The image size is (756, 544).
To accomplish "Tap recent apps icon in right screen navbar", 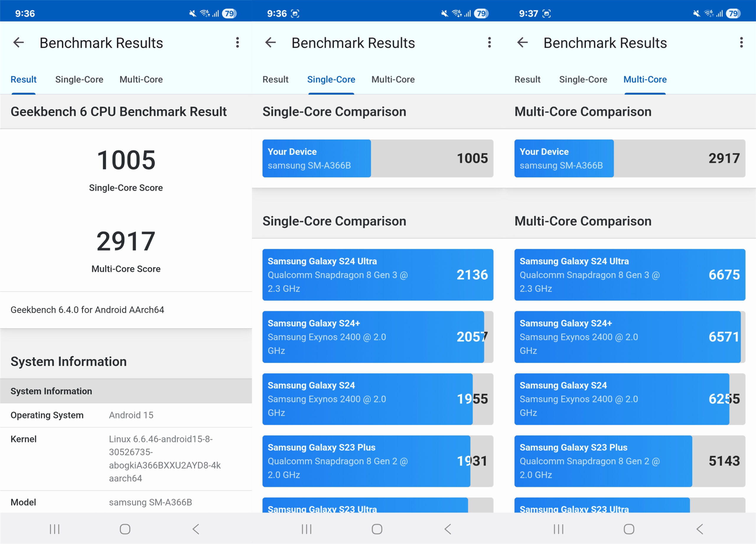I will [x=558, y=529].
